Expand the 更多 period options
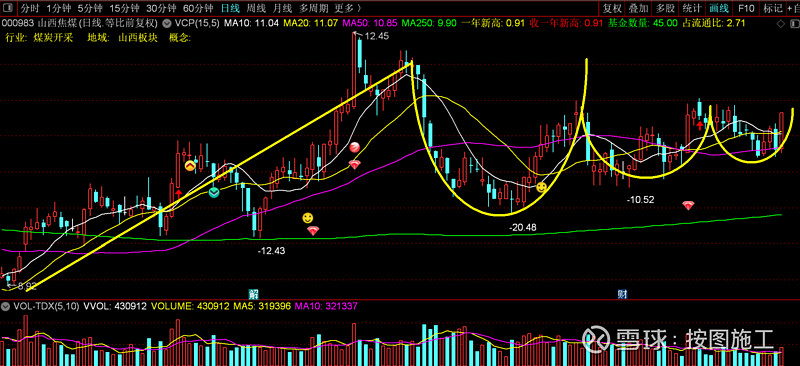 pyautogui.click(x=348, y=8)
